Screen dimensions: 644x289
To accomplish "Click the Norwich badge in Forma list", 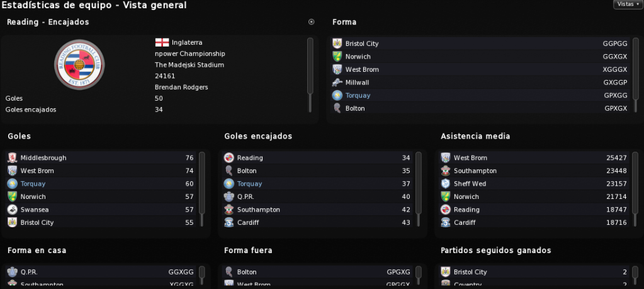I will (x=337, y=57).
